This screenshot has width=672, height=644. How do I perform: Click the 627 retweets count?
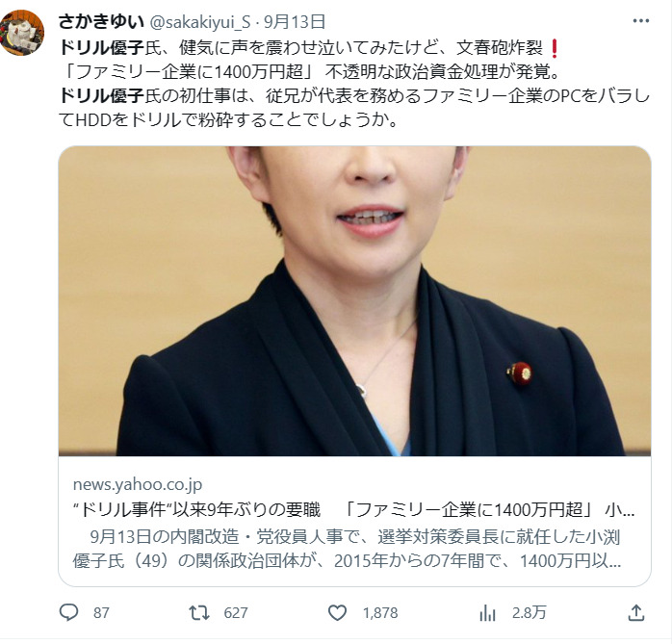236,613
